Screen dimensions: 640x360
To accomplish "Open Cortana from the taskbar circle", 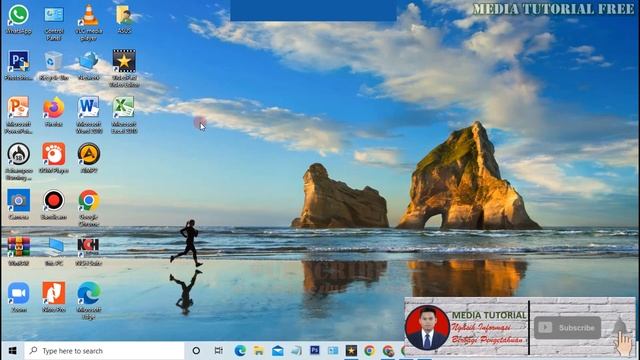I will point(196,351).
